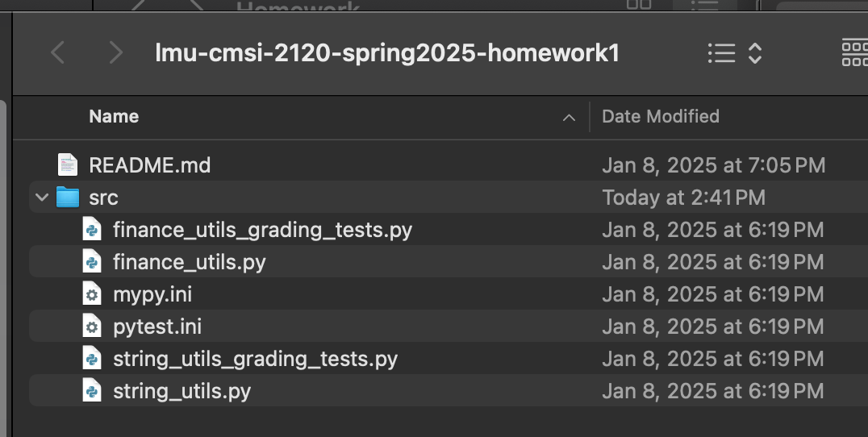Open the group-by grid icon at right edge
The width and height of the screenshot is (868, 437).
coord(855,53)
